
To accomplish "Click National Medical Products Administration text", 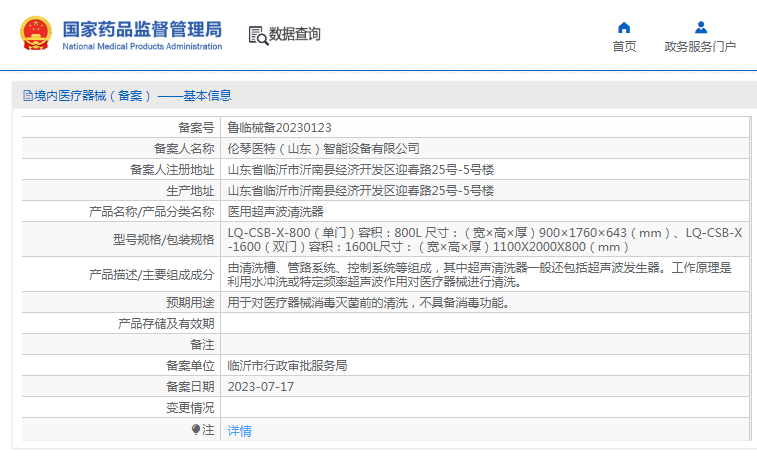I will (142, 46).
